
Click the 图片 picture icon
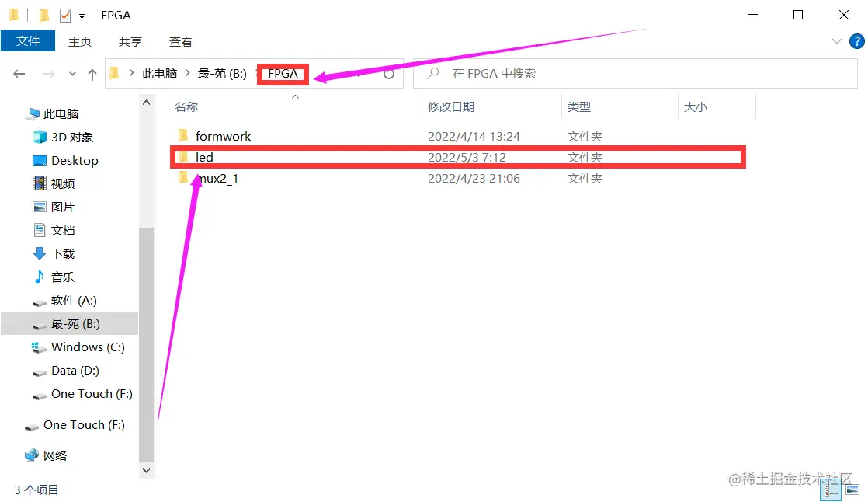(x=40, y=207)
